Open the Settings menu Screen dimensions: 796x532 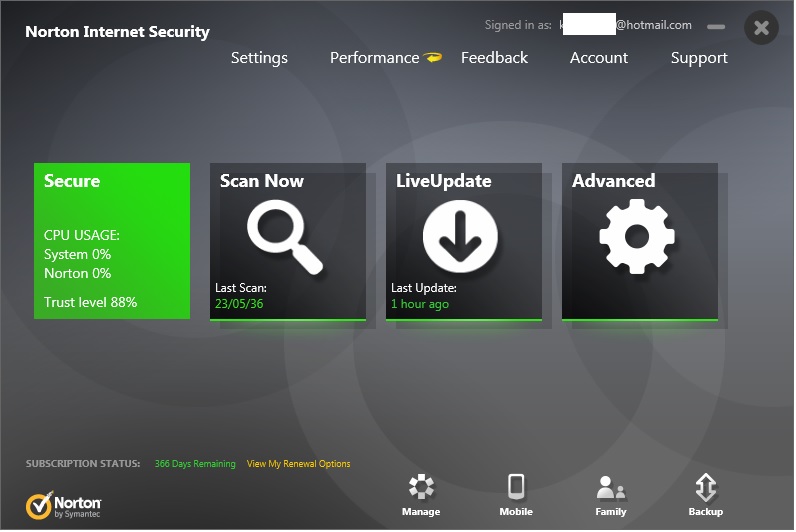tap(259, 58)
